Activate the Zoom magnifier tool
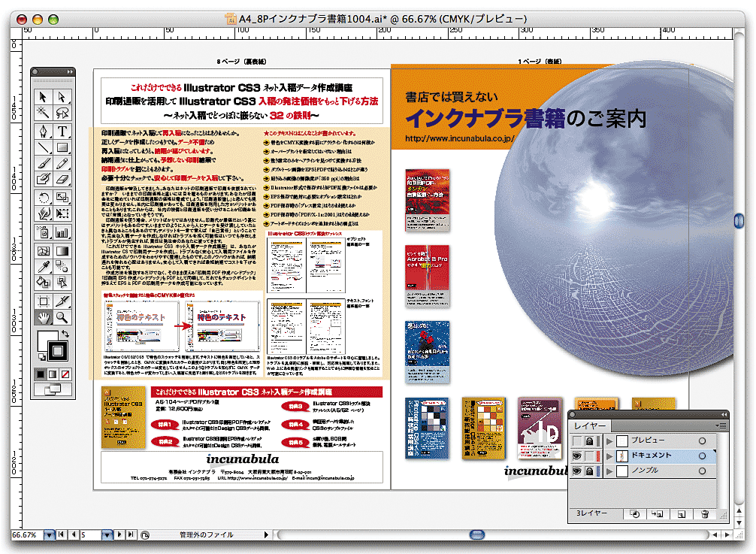756x554 pixels. click(x=62, y=317)
